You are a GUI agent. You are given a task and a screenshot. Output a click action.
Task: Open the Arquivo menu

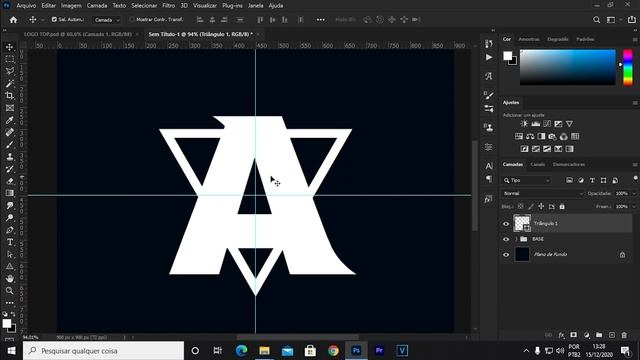[26, 6]
